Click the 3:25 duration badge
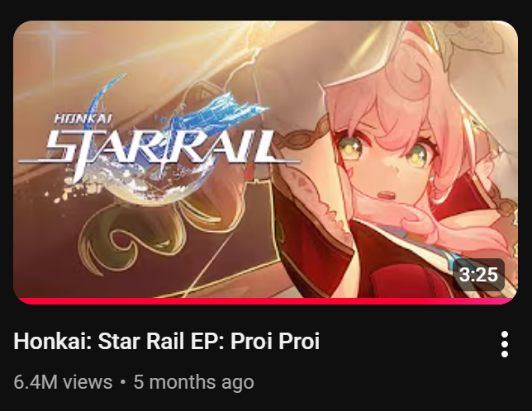Screen dimensions: 532x411 coord(479,275)
